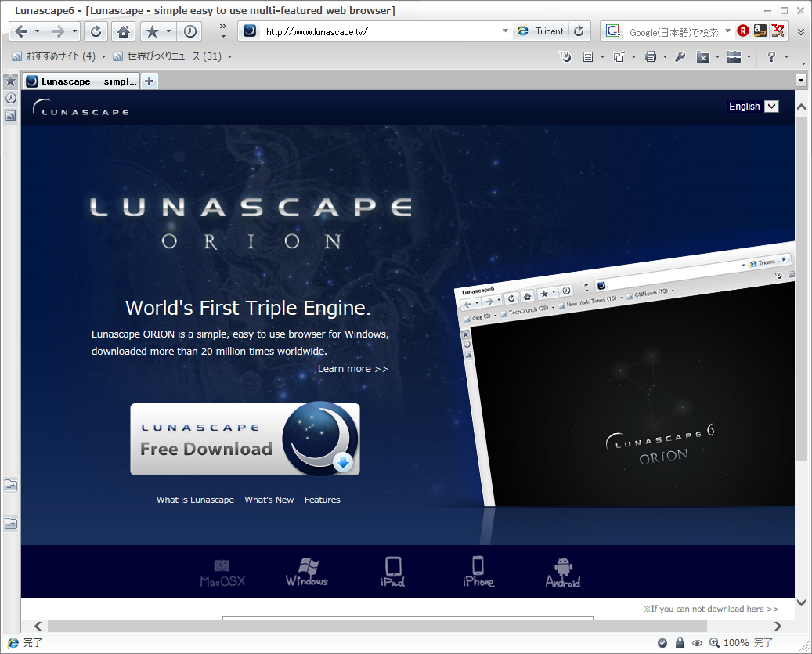Click the Free Download button
This screenshot has height=654, width=812.
244,439
